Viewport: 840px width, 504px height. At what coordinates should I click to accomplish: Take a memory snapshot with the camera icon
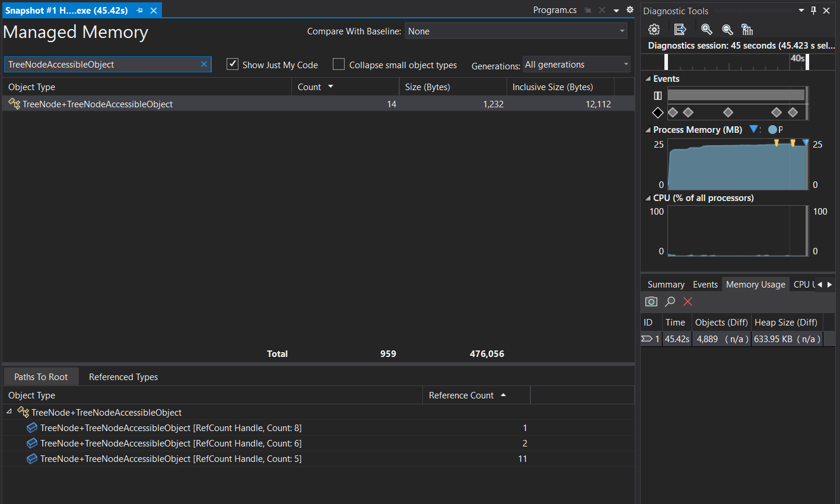(650, 301)
